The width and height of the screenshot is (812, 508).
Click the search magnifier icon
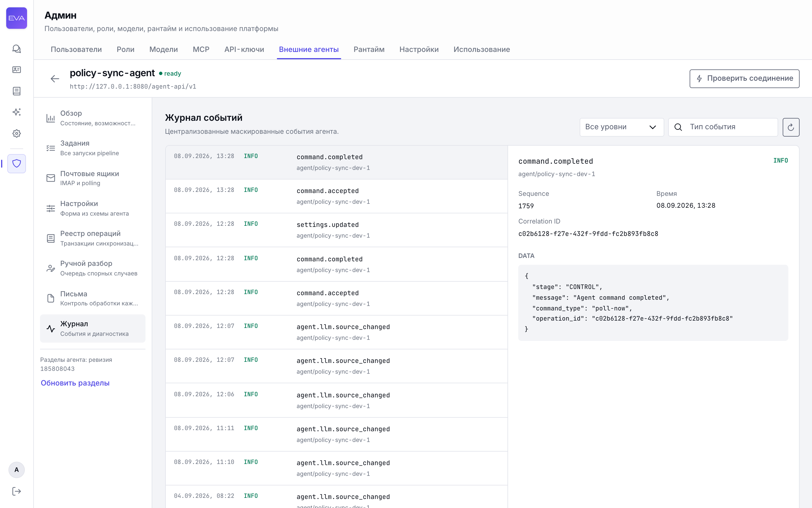[678, 127]
